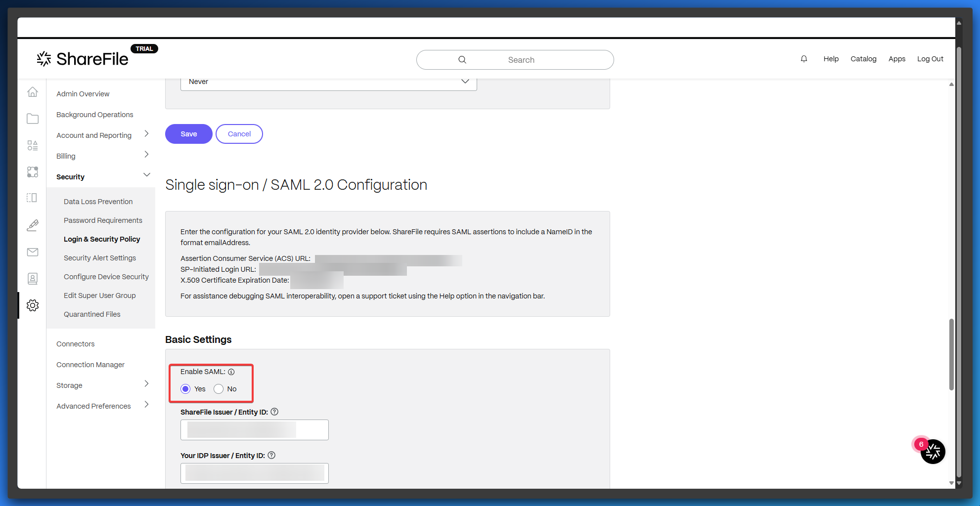The image size is (980, 506).
Task: Click the Enable SAML info icon
Action: pyautogui.click(x=231, y=372)
